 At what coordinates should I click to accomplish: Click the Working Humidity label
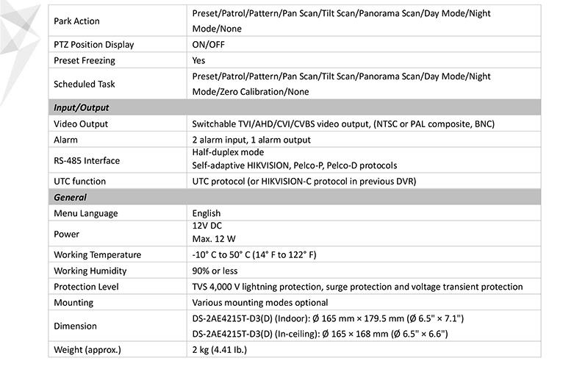(90, 271)
